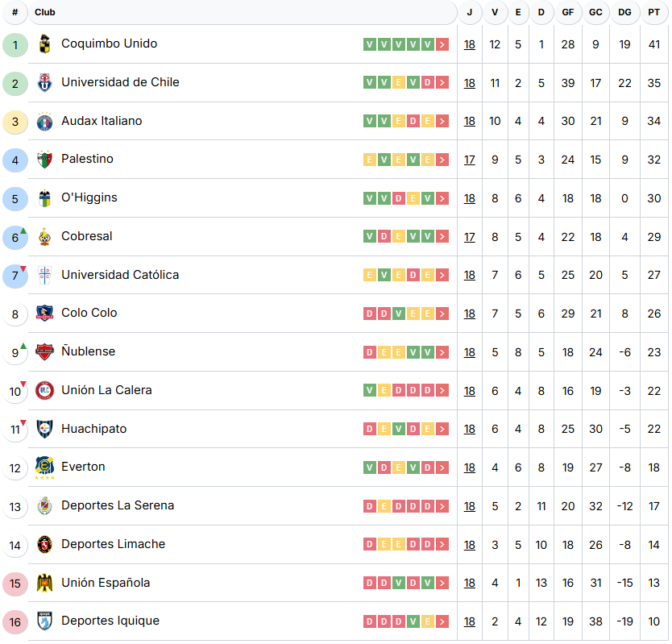This screenshot has width=672, height=644.
Task: Sort table by GF column header
Action: (568, 13)
